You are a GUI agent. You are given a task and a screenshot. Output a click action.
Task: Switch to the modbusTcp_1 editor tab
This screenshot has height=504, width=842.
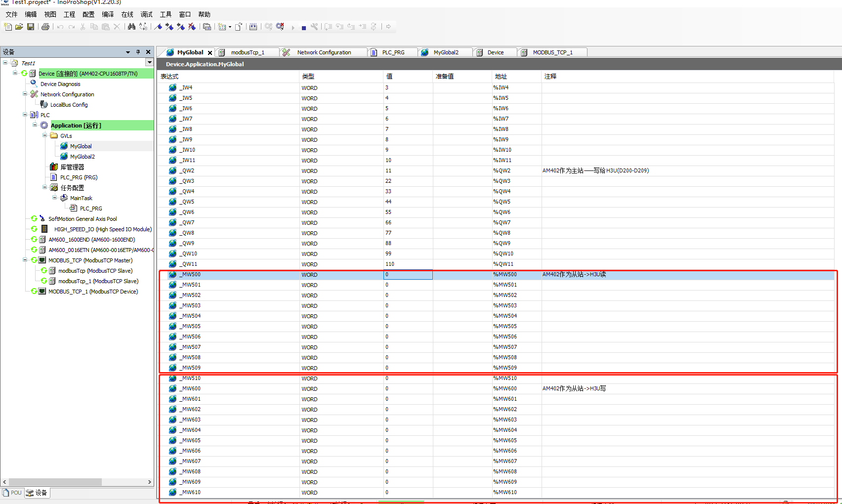click(x=248, y=52)
